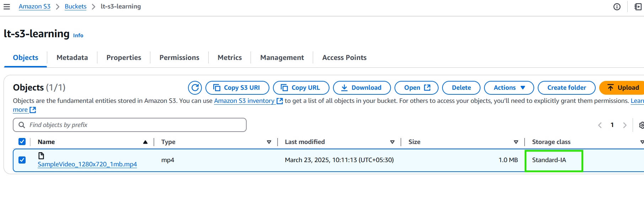Go to the next page arrow

[x=625, y=125]
